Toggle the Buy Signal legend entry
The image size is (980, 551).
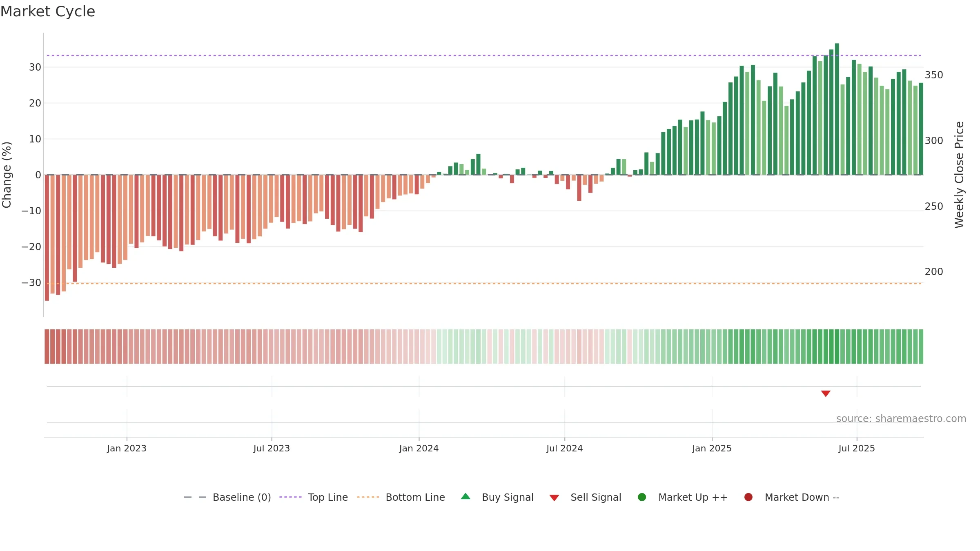497,497
